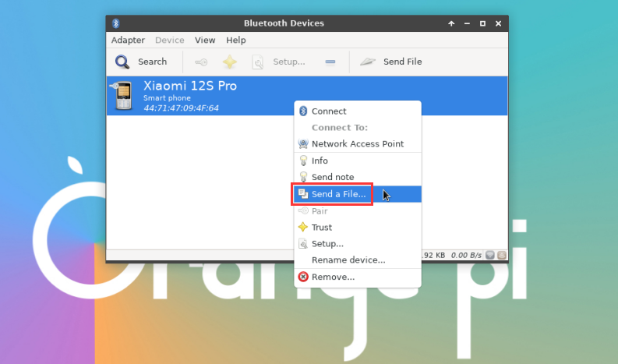Click the Pair key icon in toolbar
The width and height of the screenshot is (618, 364).
click(201, 62)
